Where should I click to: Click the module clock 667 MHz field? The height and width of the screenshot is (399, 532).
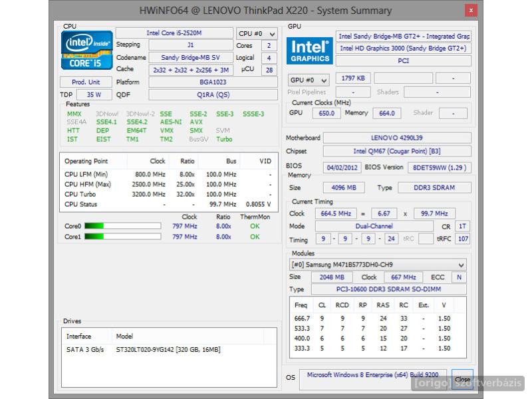[404, 277]
